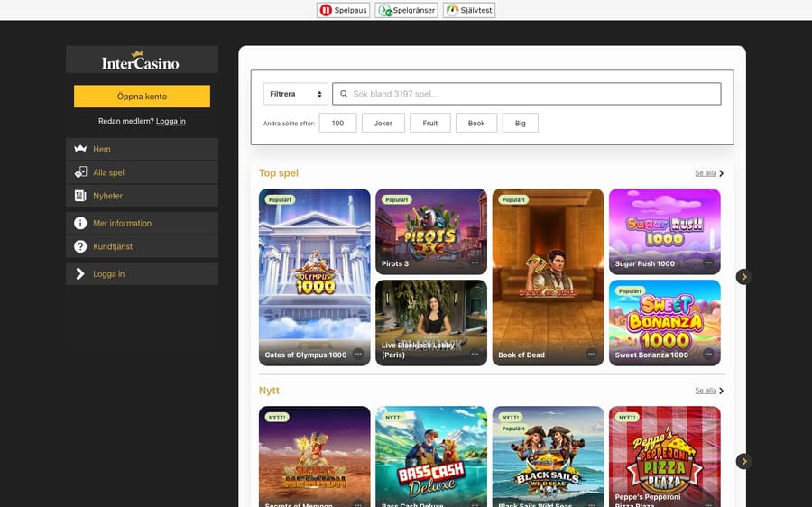Viewport: 812px width, 507px height.
Task: Click the dice icon beside Alla spel
Action: (80, 172)
